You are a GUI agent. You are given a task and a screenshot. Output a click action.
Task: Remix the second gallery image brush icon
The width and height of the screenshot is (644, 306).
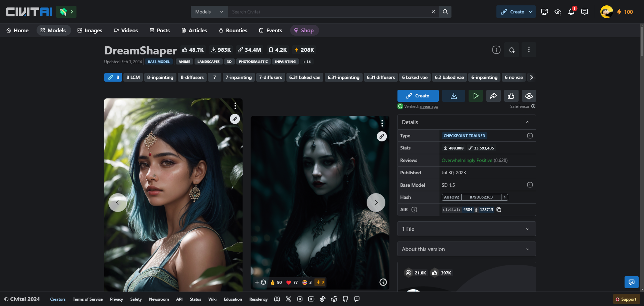point(382,136)
